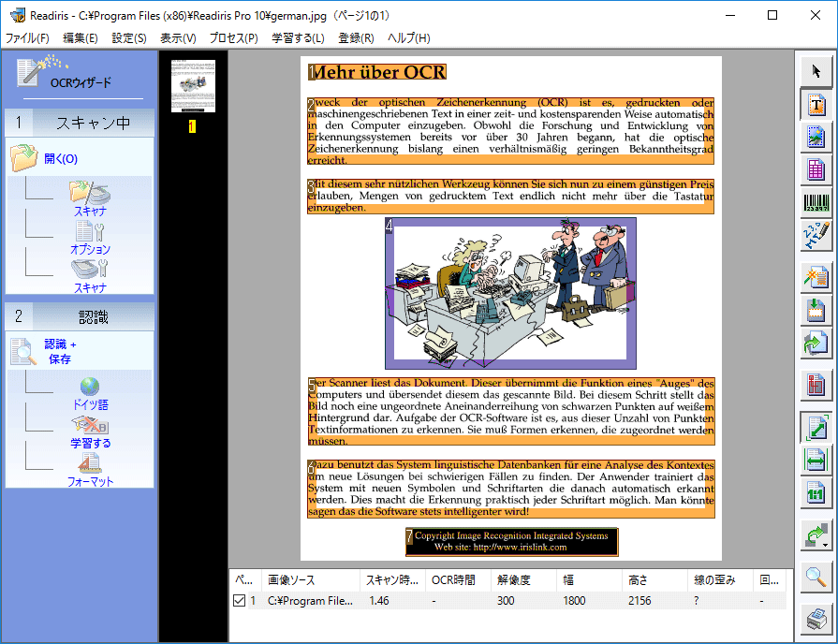Select zone 7 copyright text block
Image resolution: width=838 pixels, height=644 pixels.
[511, 541]
